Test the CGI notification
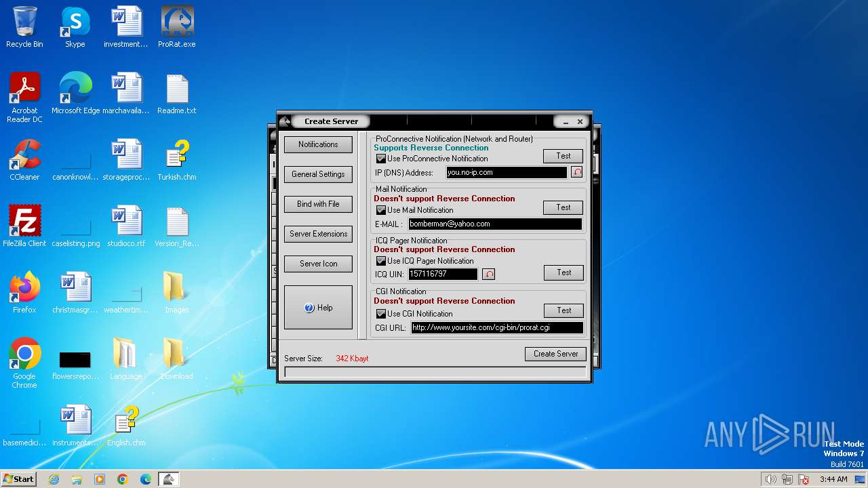This screenshot has height=488, width=868. click(x=564, y=310)
